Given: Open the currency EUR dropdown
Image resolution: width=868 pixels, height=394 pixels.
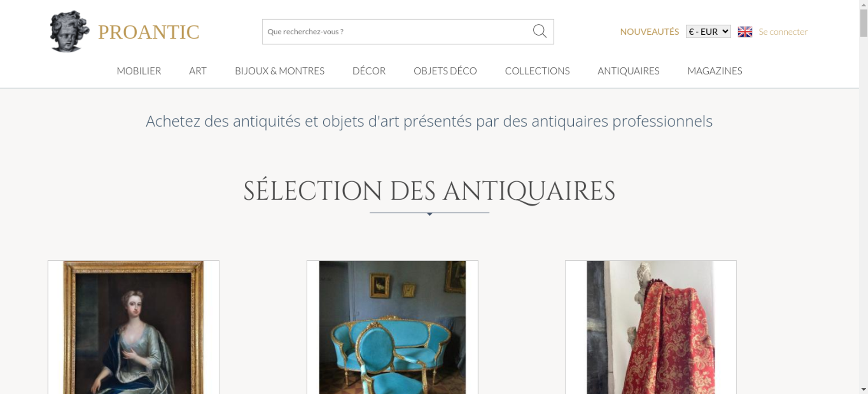Looking at the screenshot, I should click(708, 32).
